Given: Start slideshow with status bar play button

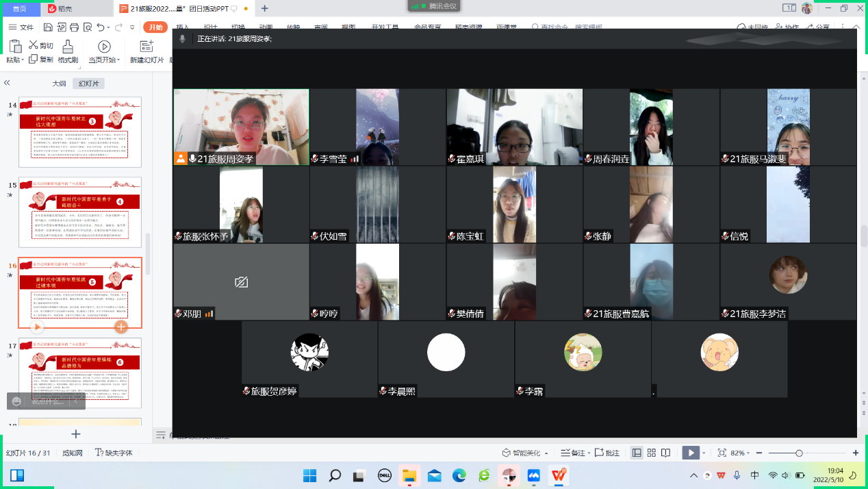Looking at the screenshot, I should tap(689, 453).
